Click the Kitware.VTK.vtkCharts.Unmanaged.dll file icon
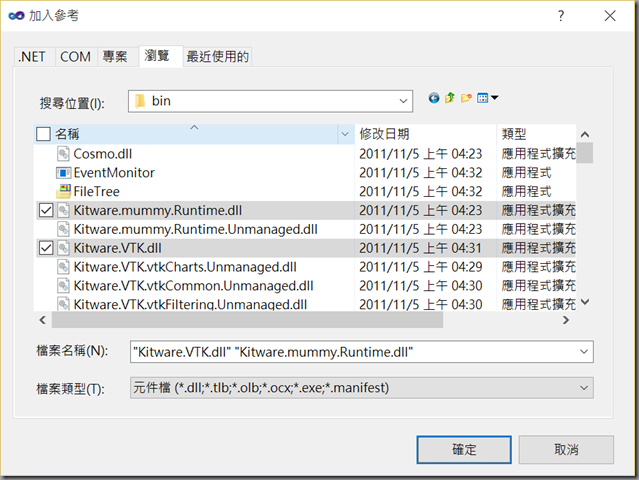639x480 pixels. click(63, 267)
